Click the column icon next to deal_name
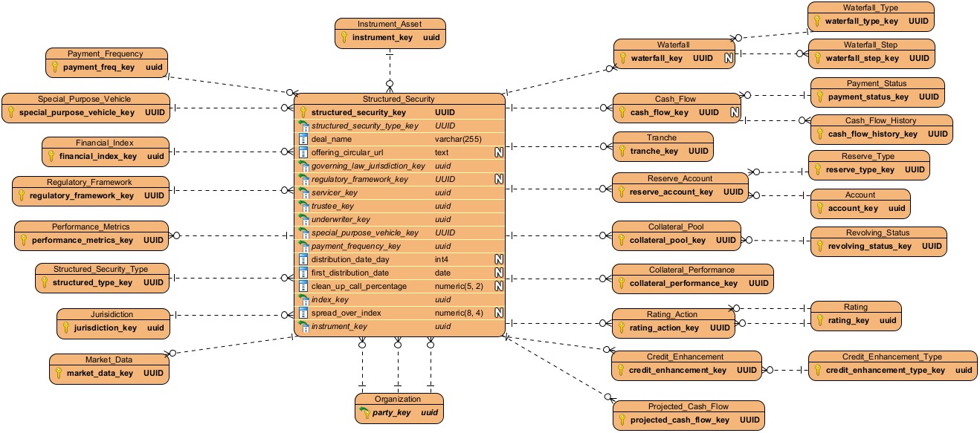Screen dimensions: 980x433 pos(303,139)
